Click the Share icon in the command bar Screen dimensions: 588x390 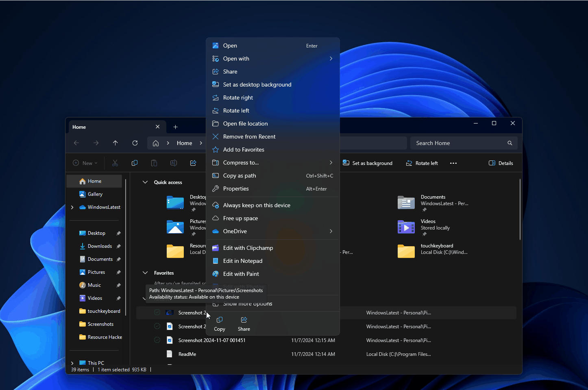click(193, 162)
